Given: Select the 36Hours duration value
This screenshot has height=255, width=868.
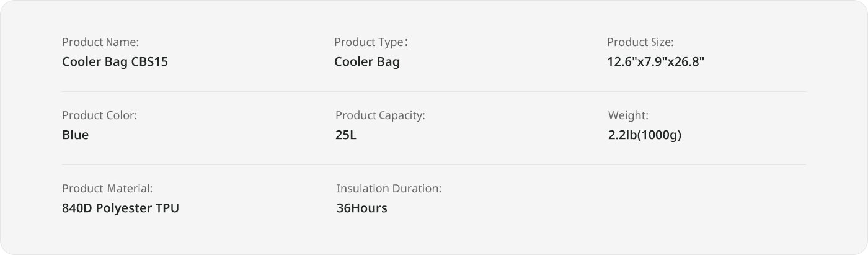Looking at the screenshot, I should 361,208.
